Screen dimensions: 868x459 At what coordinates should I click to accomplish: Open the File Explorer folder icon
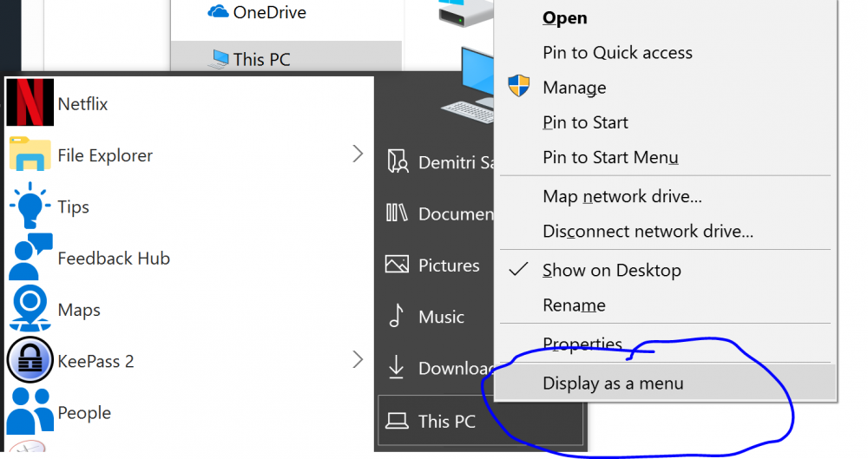click(30, 155)
